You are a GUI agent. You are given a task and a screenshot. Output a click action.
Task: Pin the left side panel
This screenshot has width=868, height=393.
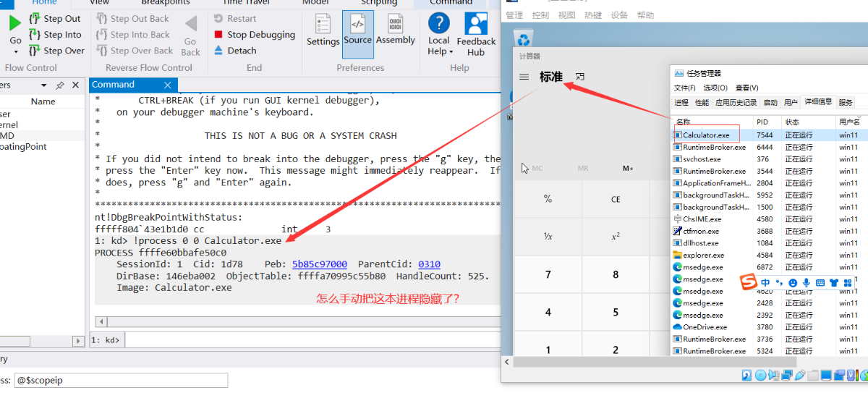click(60, 85)
